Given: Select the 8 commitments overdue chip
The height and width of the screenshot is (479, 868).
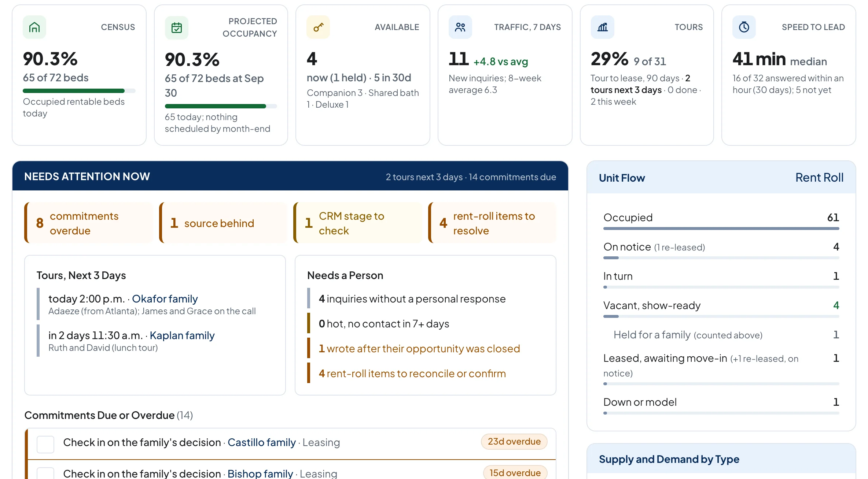Looking at the screenshot, I should coord(89,223).
